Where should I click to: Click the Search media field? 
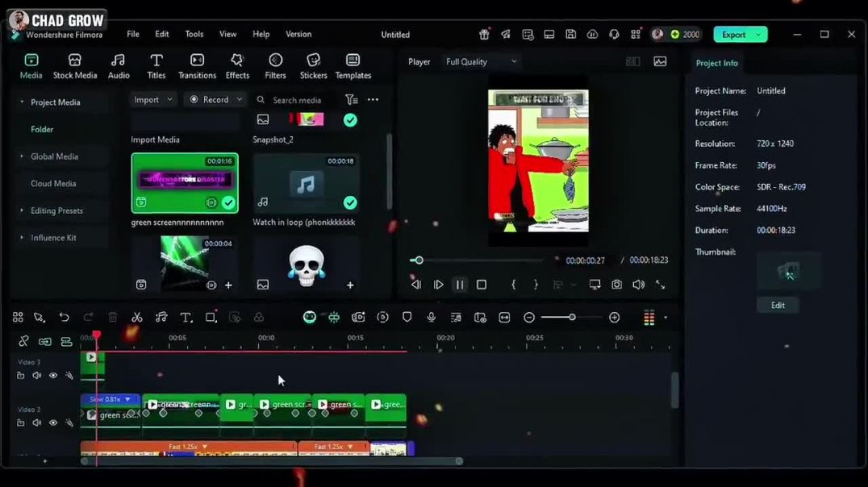[x=297, y=100]
